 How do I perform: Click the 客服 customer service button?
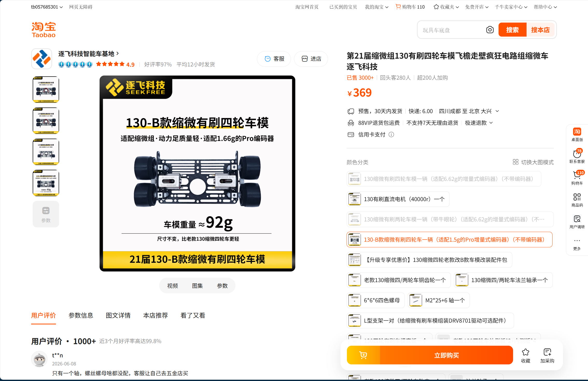pos(274,59)
